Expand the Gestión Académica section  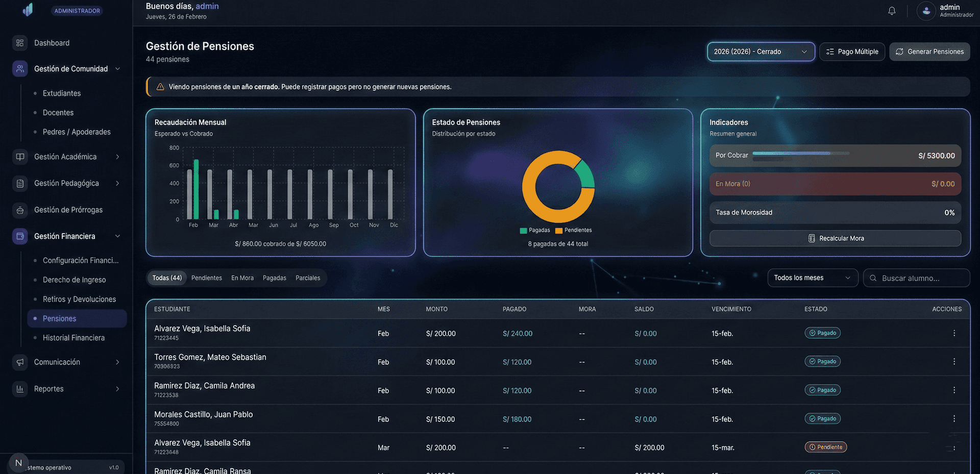point(117,157)
